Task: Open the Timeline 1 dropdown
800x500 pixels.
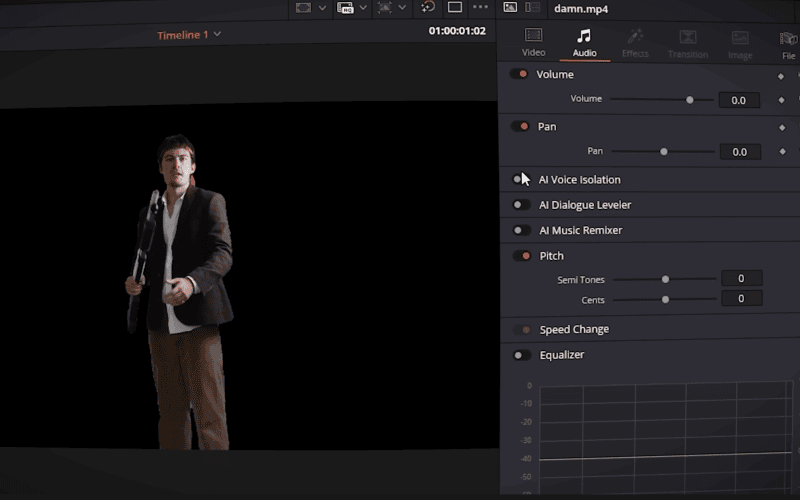Action: click(x=189, y=35)
